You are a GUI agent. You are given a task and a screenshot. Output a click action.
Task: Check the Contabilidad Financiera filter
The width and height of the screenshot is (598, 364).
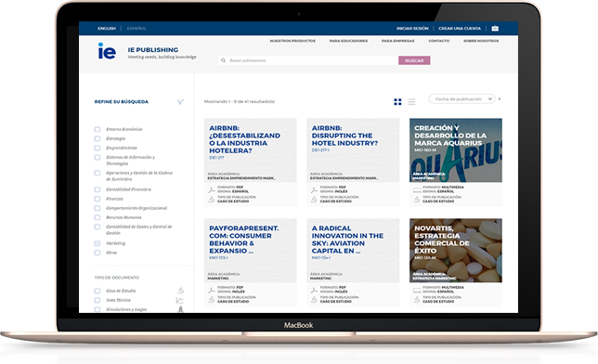(97, 189)
